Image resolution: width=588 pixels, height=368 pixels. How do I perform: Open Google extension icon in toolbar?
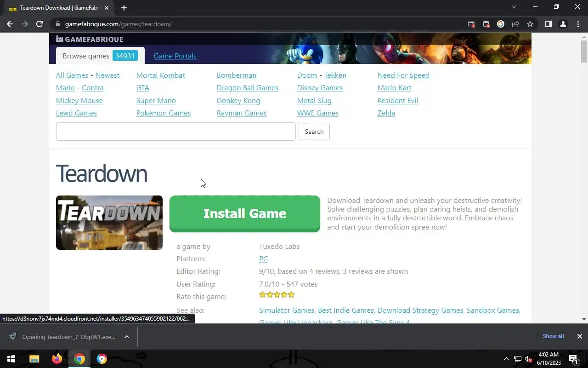point(501,24)
